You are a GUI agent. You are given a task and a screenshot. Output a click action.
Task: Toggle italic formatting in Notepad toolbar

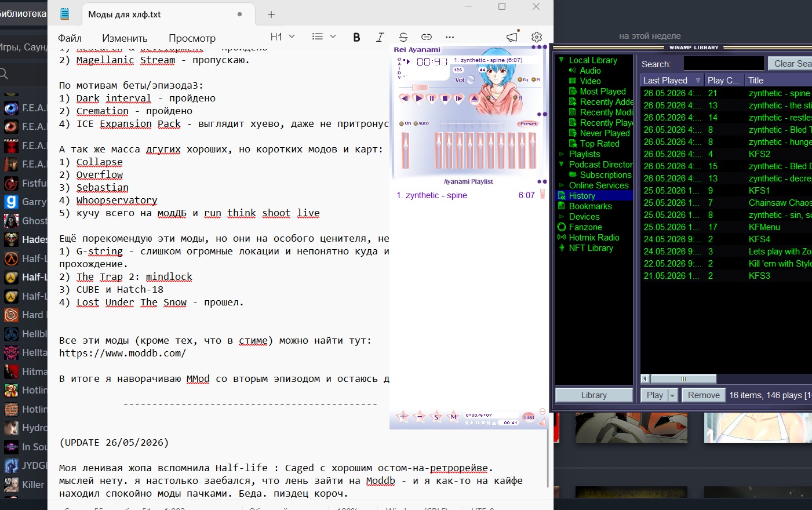(x=380, y=37)
